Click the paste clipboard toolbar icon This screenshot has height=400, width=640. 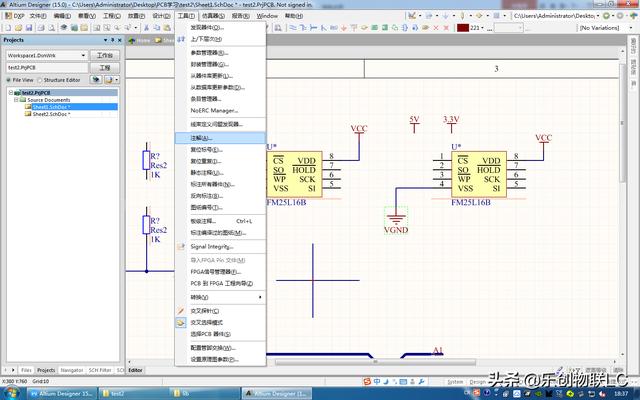coord(167,28)
